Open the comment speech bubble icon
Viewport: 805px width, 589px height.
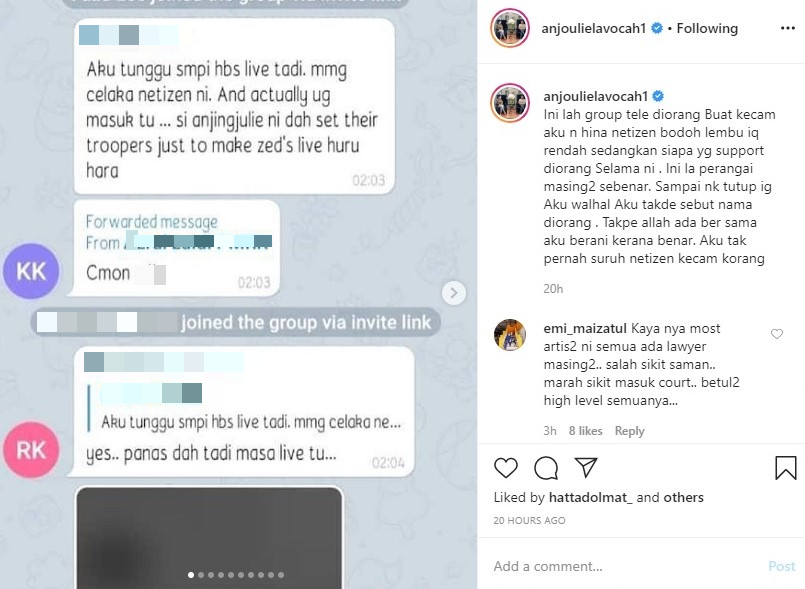tap(546, 467)
